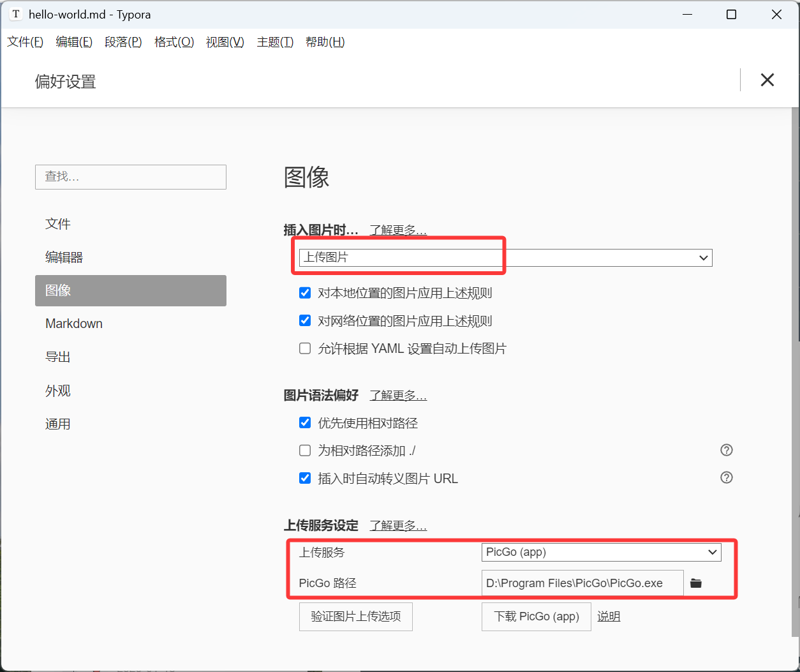Open 了解更多 link beside 上传服务设定

pyautogui.click(x=398, y=525)
